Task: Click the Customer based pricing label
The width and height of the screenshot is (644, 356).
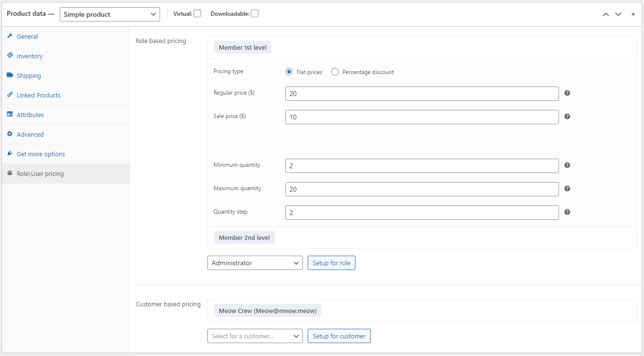Action: [168, 304]
